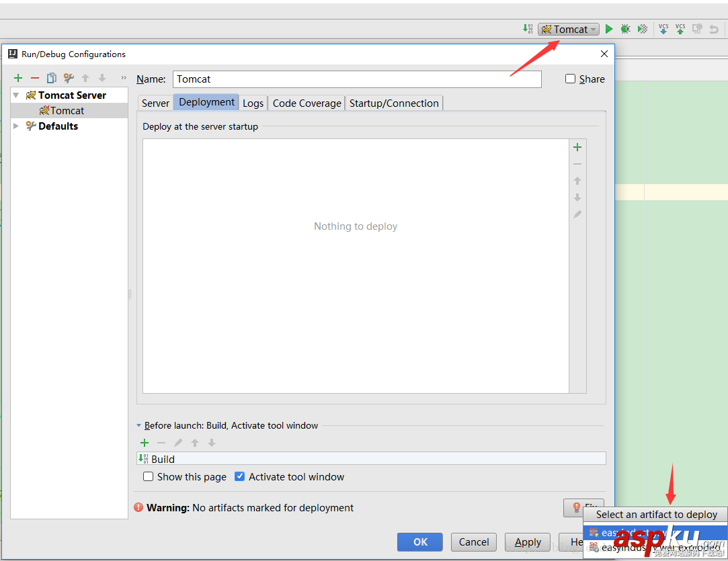Add a before launch task with the plus

pyautogui.click(x=145, y=443)
